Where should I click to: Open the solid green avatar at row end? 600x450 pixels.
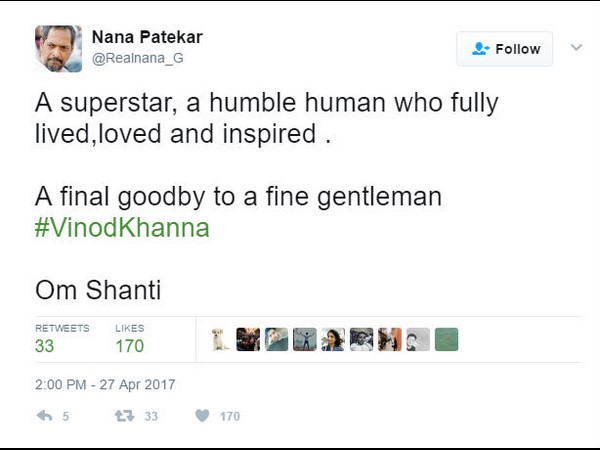pos(446,339)
